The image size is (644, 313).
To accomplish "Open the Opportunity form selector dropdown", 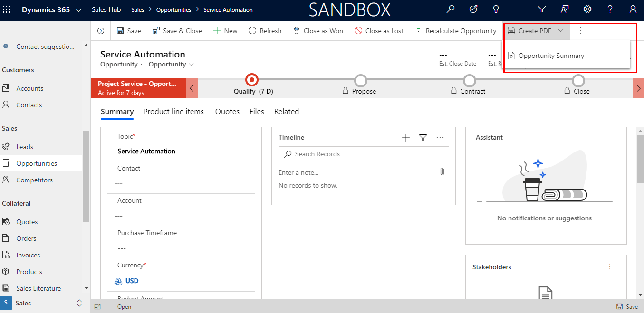I will [171, 64].
